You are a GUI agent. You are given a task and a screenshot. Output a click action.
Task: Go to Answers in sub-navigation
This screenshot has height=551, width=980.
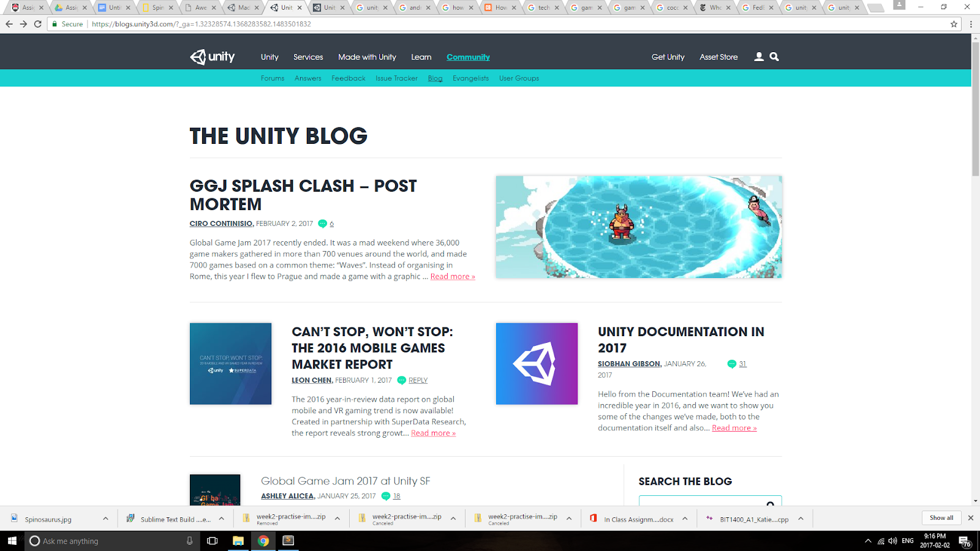pos(308,78)
